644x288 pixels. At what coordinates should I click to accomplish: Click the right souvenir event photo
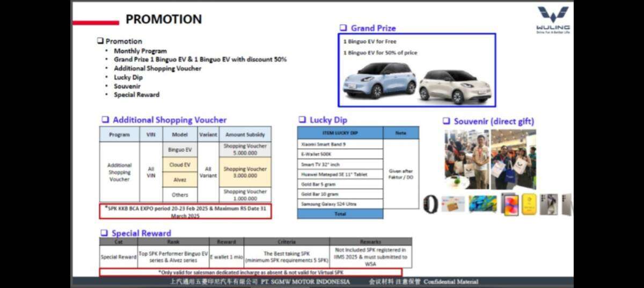pos(513,159)
